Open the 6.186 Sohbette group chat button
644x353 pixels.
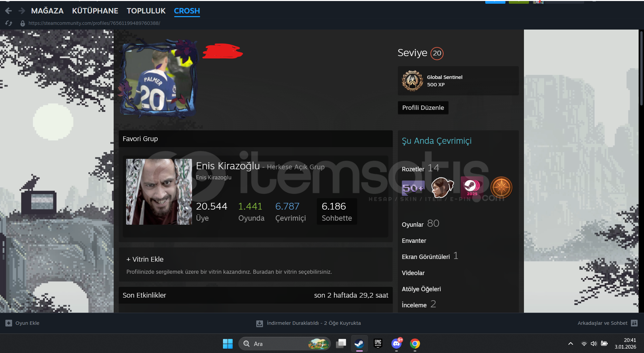click(337, 212)
